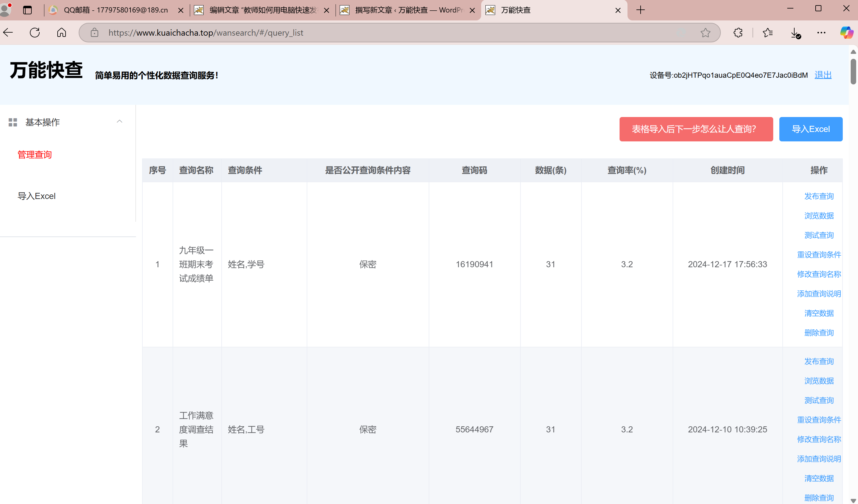Open the tab actions menu icon
858x504 pixels.
click(x=27, y=10)
